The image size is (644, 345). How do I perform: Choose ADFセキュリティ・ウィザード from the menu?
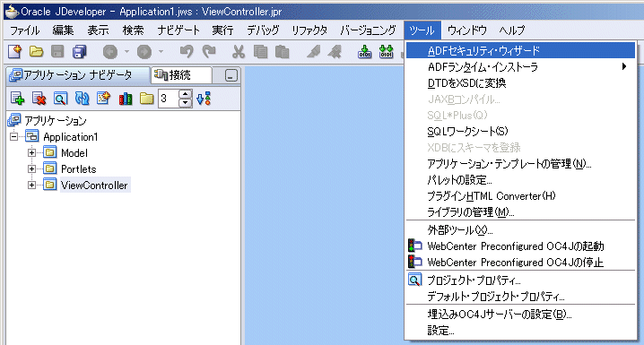point(520,50)
